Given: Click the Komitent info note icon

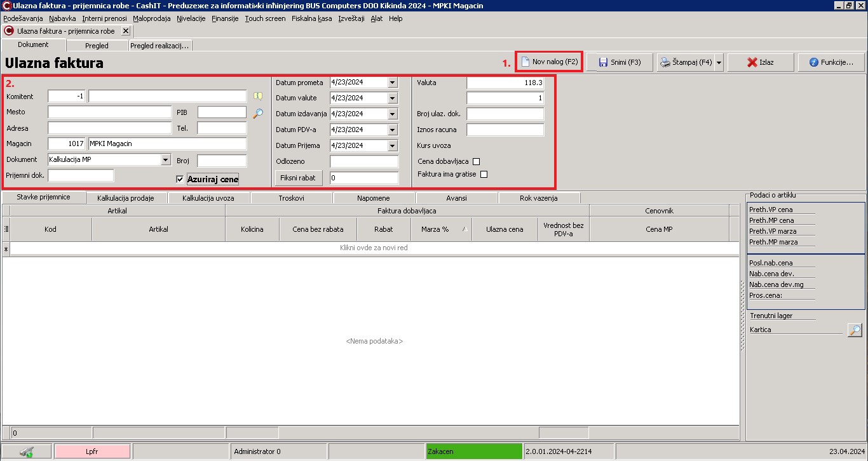Looking at the screenshot, I should (257, 97).
